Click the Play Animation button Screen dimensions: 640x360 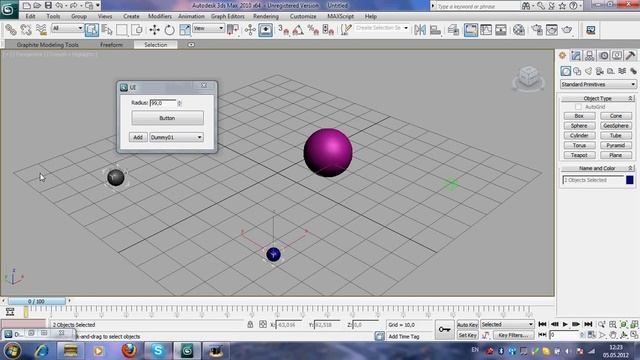pyautogui.click(x=565, y=324)
